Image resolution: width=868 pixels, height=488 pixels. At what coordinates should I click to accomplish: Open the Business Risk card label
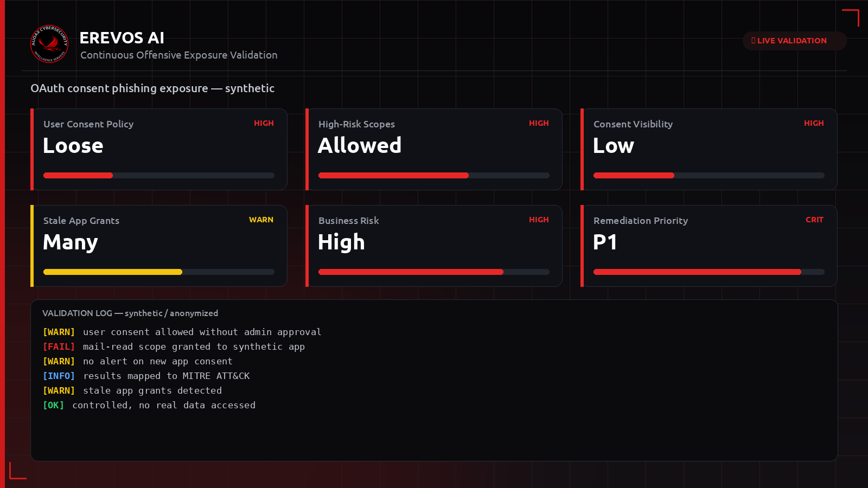click(x=349, y=221)
